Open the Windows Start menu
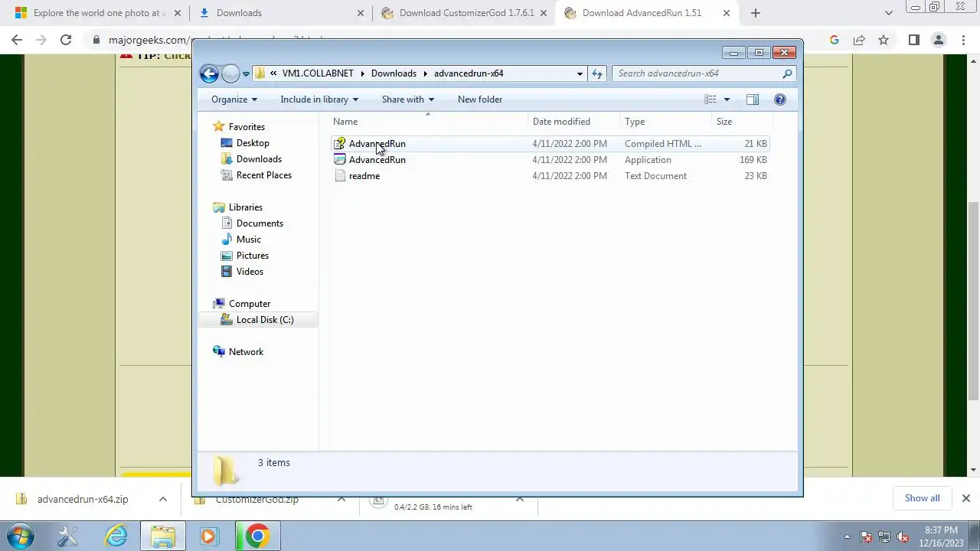Screen dimensions: 980x551 [x=21, y=536]
